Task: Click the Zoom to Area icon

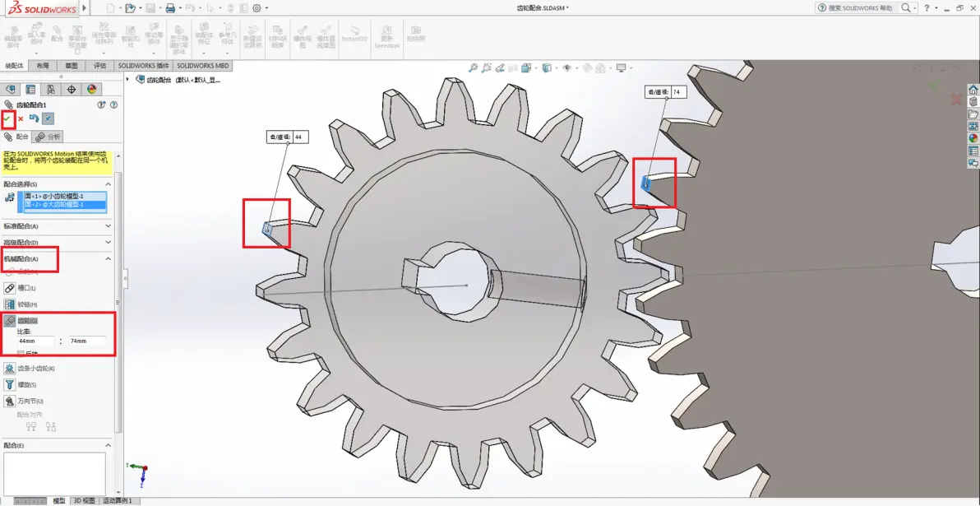Action: pos(487,67)
